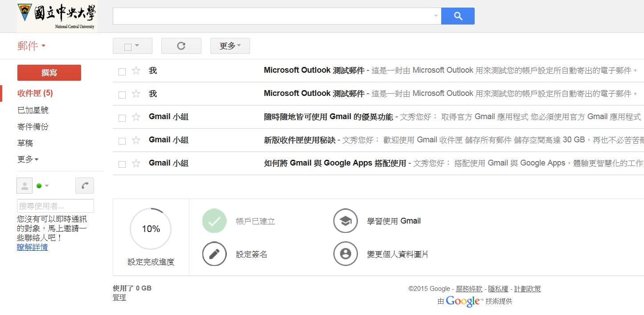Screen dimensions: 644x315
Task: Open the 收件匣 inbox folder
Action: click(35, 93)
